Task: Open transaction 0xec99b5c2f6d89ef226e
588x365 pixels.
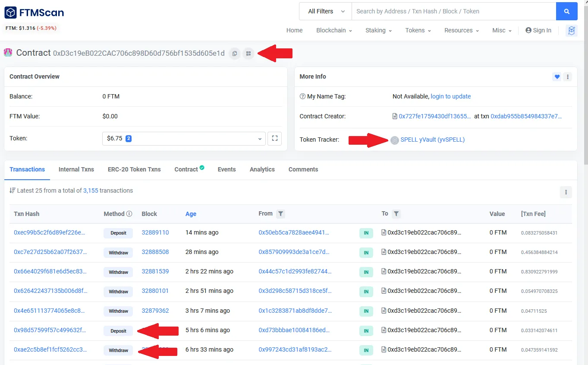Action: tap(49, 232)
